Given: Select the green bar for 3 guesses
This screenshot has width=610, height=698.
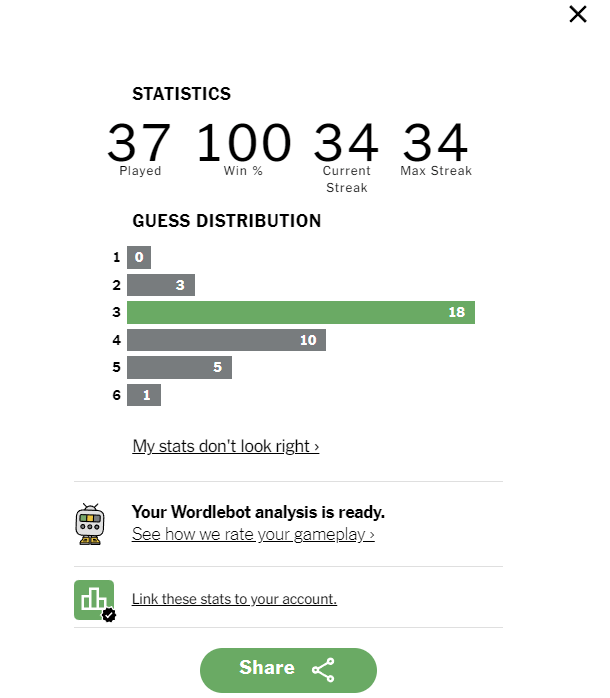Looking at the screenshot, I should coord(301,312).
